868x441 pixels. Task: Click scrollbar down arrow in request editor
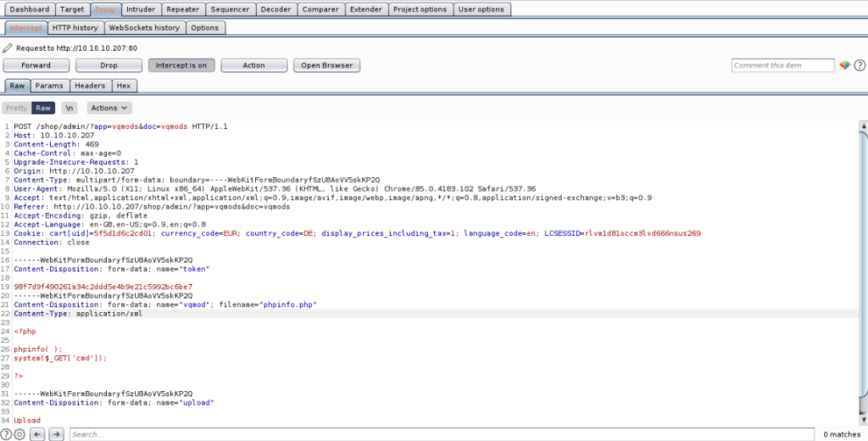point(864,421)
